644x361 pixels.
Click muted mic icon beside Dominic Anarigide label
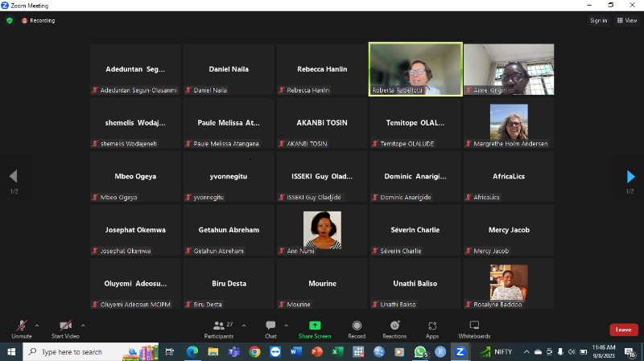[375, 197]
